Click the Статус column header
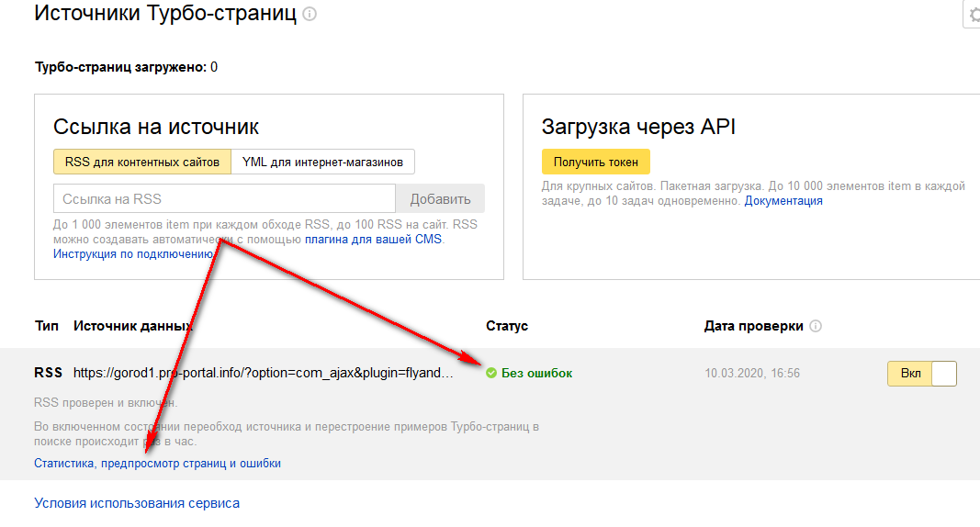The height and width of the screenshot is (527, 980). 507,326
